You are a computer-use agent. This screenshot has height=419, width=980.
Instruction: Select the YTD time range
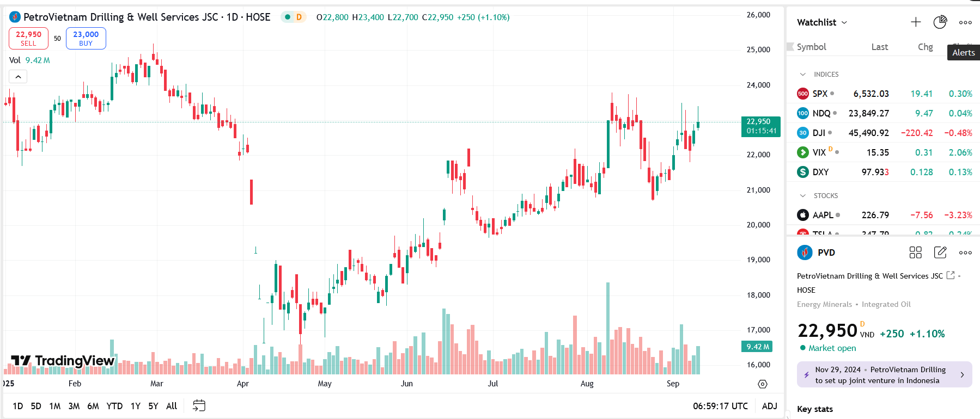coord(114,406)
